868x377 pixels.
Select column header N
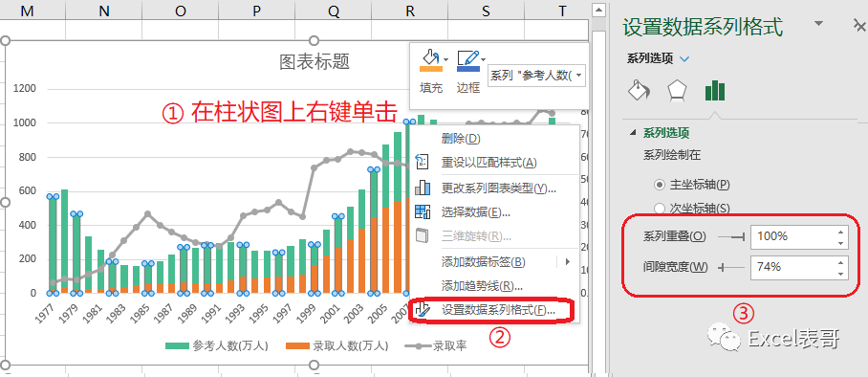(103, 11)
